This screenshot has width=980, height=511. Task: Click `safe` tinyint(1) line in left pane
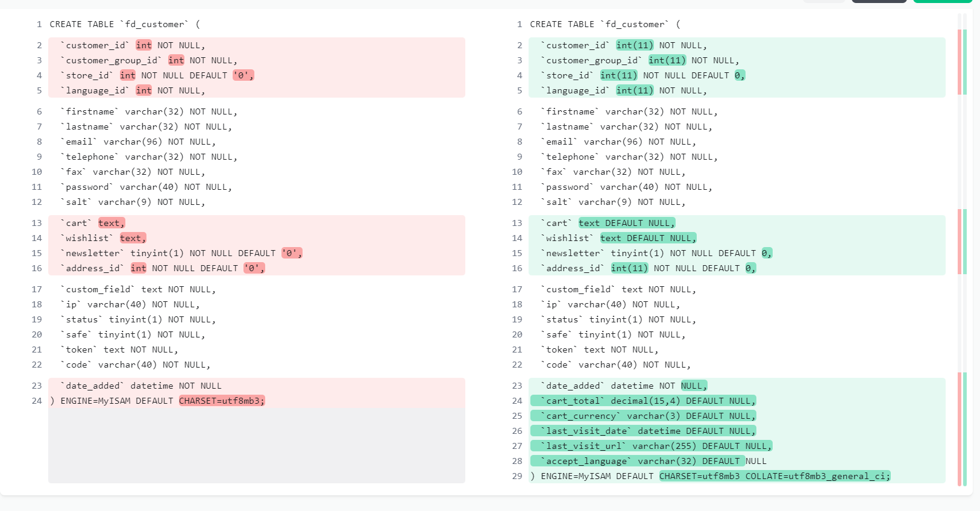pyautogui.click(x=133, y=334)
